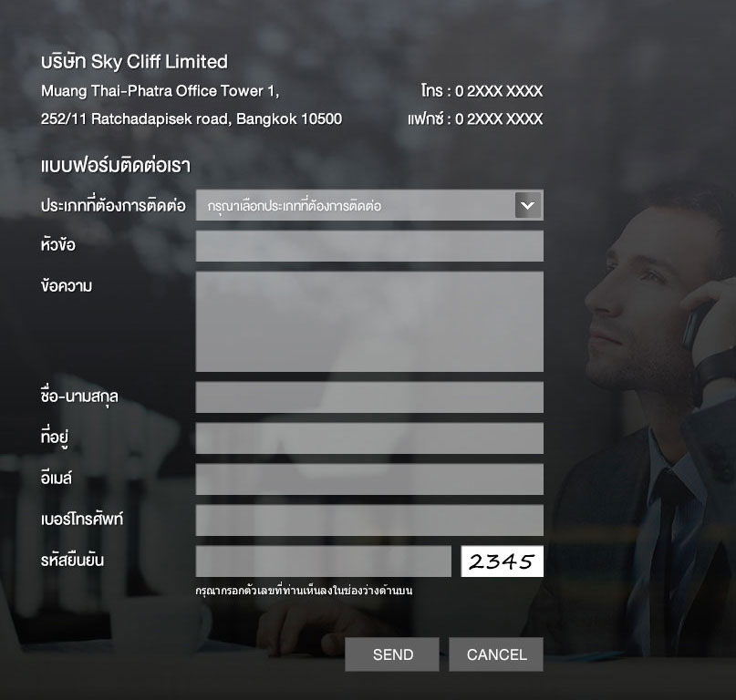
Task: Focus the อีเมล์ email input field
Action: coord(369,479)
